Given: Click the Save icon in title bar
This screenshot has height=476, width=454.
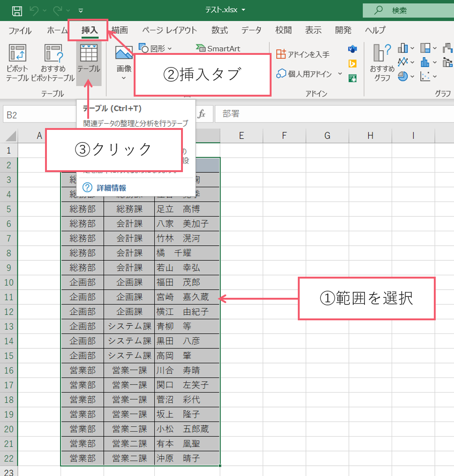Looking at the screenshot, I should click(16, 10).
